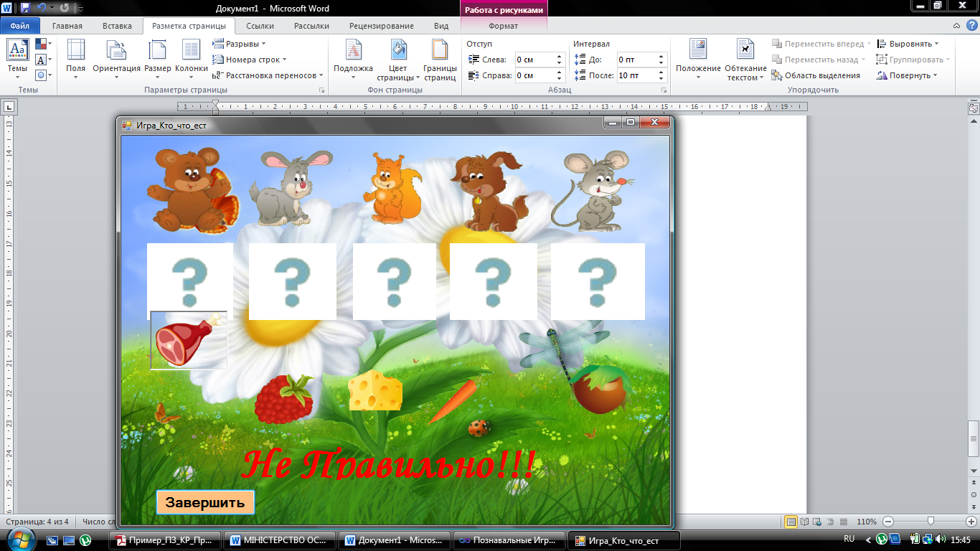Switch to the Вставка tab
Screen dimensions: 980x551
click(x=117, y=26)
